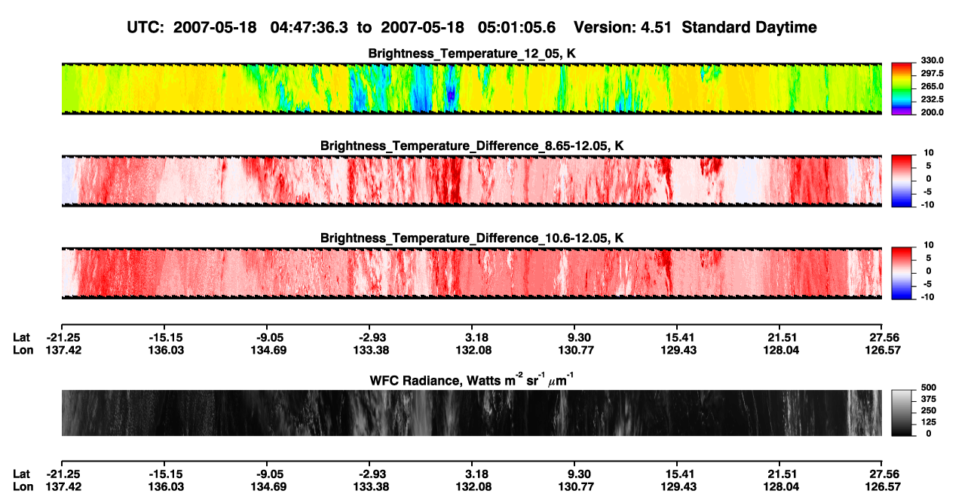Viewport: 980px width, 503px height.
Task: Click the 265.0 color bar tick label
Action: [931, 87]
